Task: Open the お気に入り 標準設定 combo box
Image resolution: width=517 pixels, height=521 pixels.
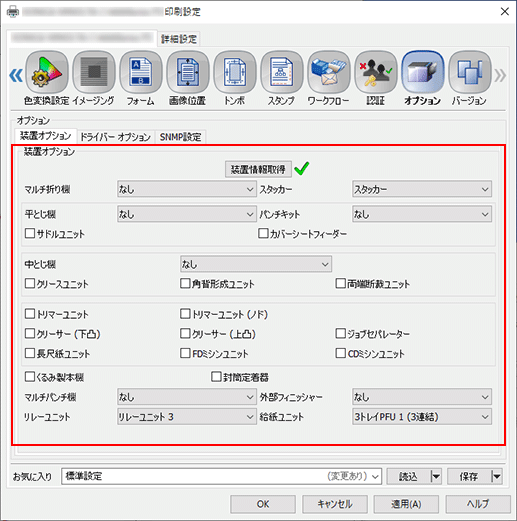Action: pyautogui.click(x=221, y=476)
